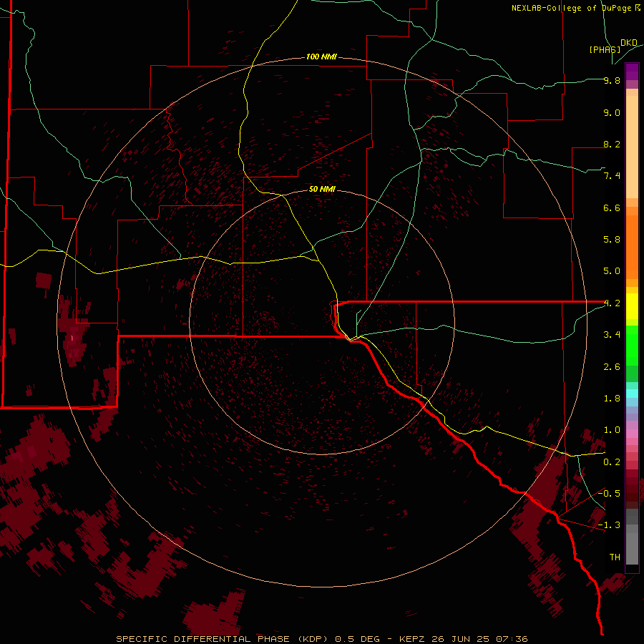This screenshot has width=644, height=644.
Task: Click the 100 NMI range ring label
Action: 321,57
